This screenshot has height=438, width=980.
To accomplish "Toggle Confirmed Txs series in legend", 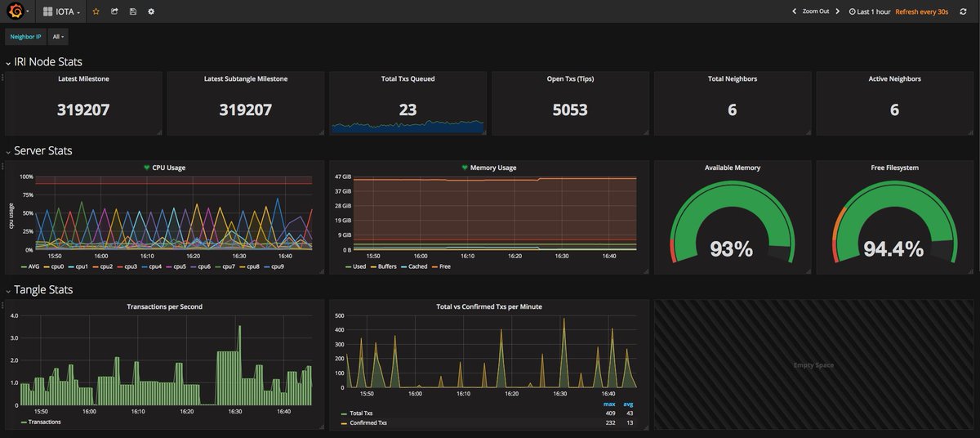I will coord(367,423).
